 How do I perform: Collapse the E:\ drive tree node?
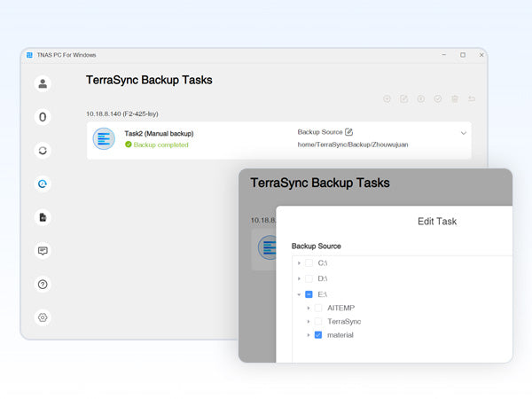[299, 293]
